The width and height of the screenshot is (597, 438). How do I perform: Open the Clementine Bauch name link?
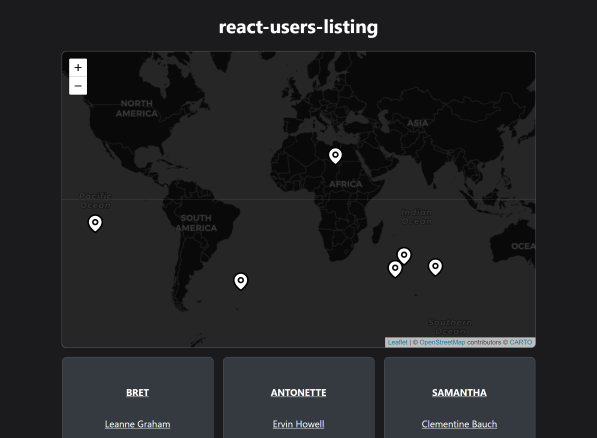pos(459,424)
